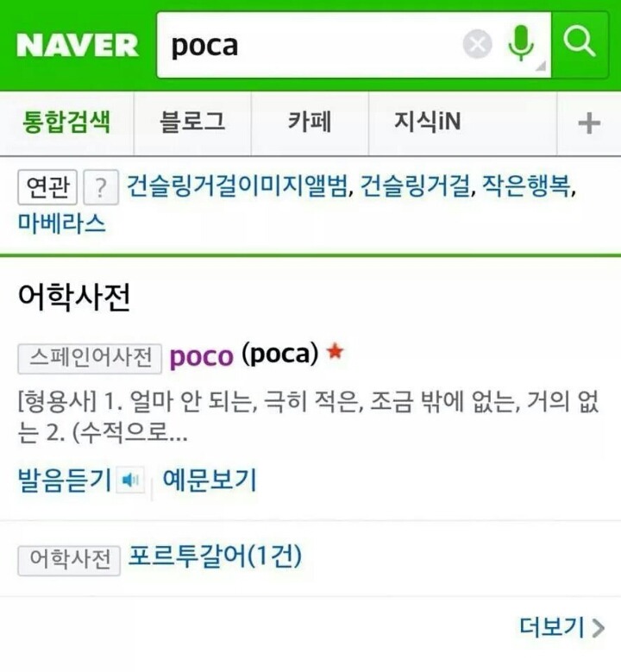Focus the search field containing poca
The width and height of the screenshot is (621, 672).
[x=309, y=45]
